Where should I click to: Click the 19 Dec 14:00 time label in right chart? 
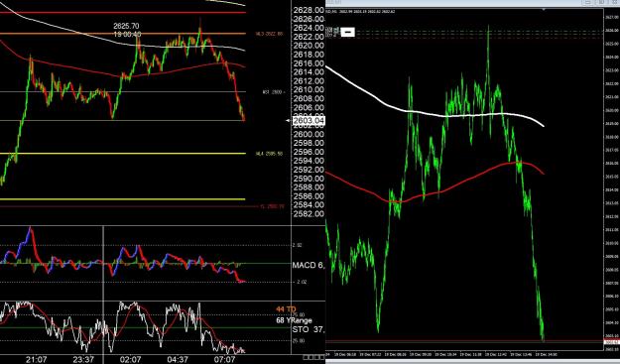pos(546,355)
